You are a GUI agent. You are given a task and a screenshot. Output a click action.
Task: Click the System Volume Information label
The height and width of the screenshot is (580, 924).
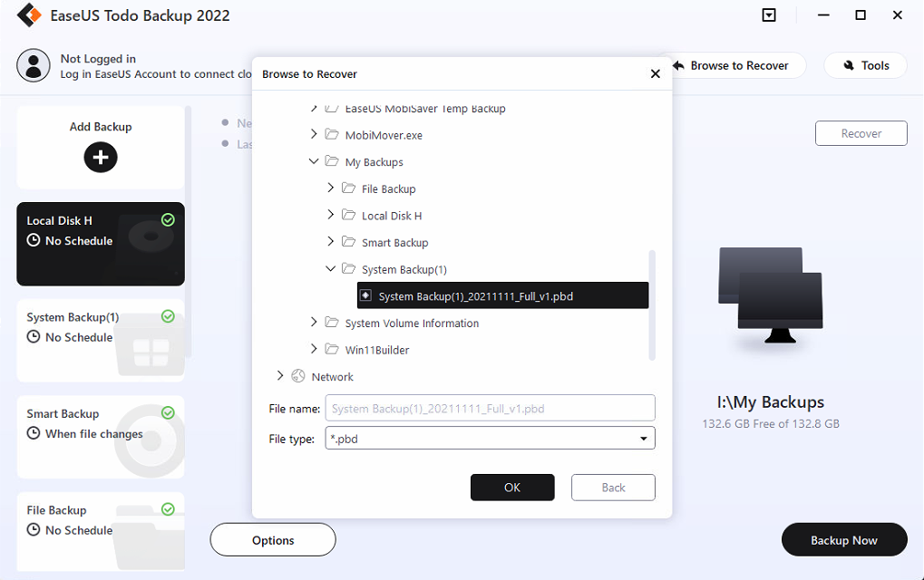point(412,323)
